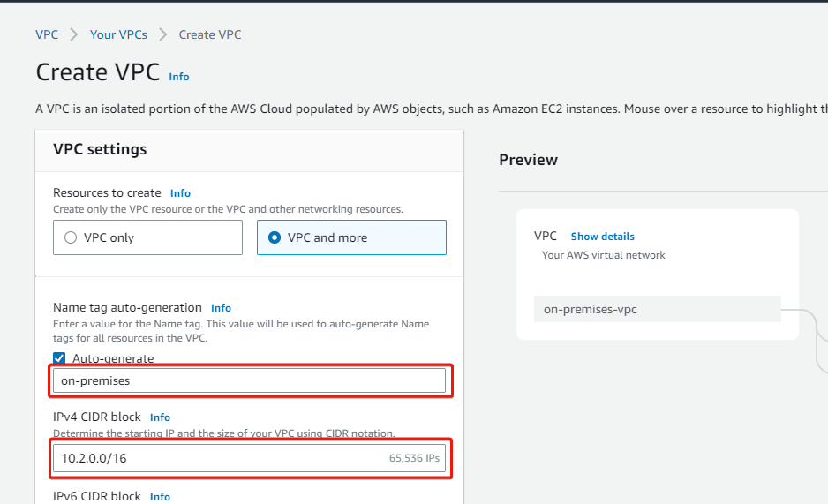Click the first breadcrumb chevron separator

(74, 34)
